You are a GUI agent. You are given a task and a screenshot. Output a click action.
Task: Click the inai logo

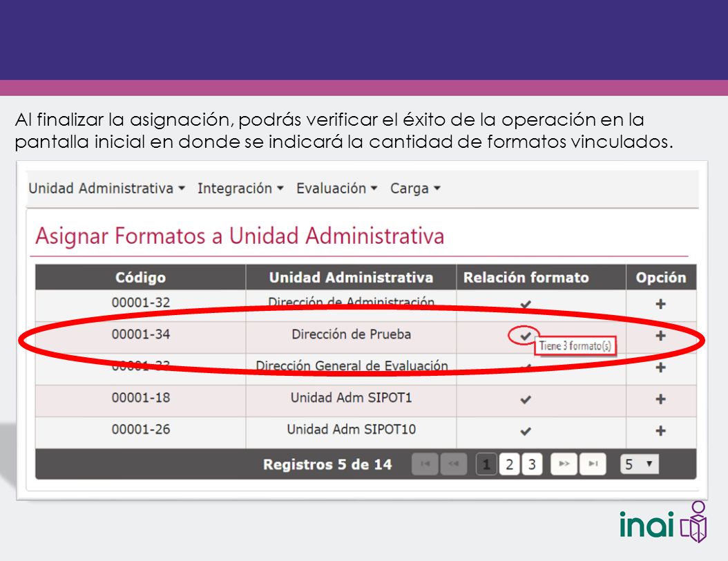click(x=663, y=522)
